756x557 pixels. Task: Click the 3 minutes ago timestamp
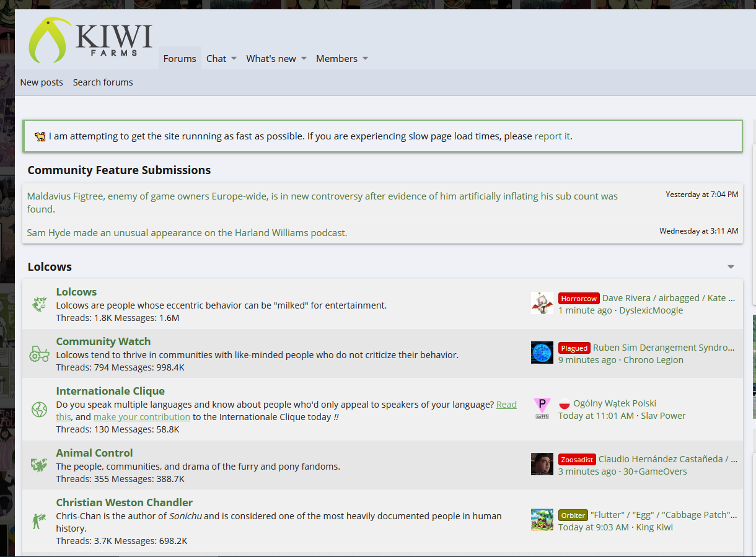(587, 471)
